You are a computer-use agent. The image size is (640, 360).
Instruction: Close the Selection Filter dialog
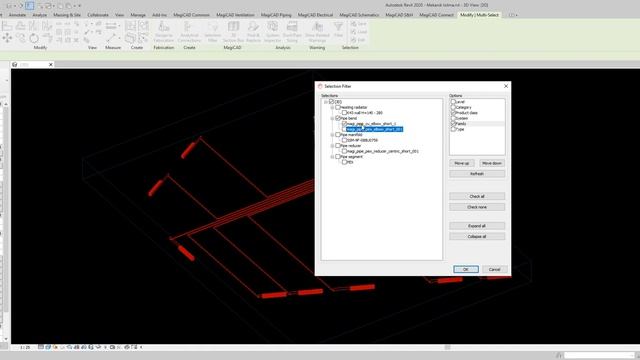click(506, 86)
